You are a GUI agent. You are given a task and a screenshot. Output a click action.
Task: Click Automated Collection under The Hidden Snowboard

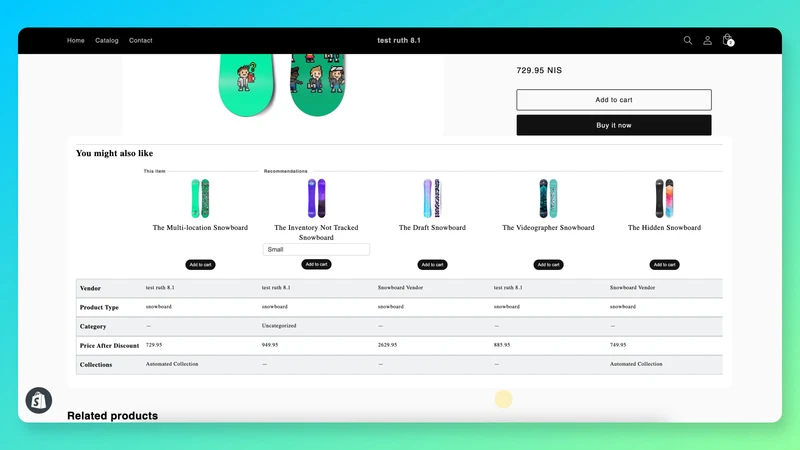tap(636, 364)
